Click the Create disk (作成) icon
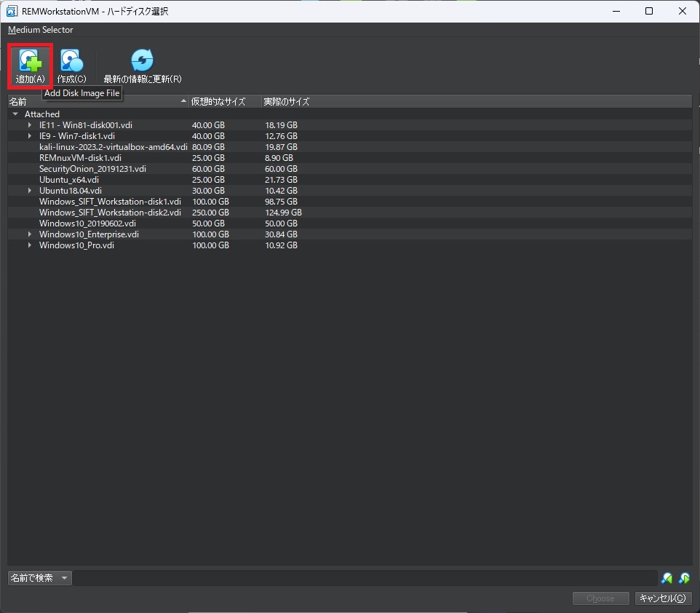The width and height of the screenshot is (700, 613). [x=71, y=60]
